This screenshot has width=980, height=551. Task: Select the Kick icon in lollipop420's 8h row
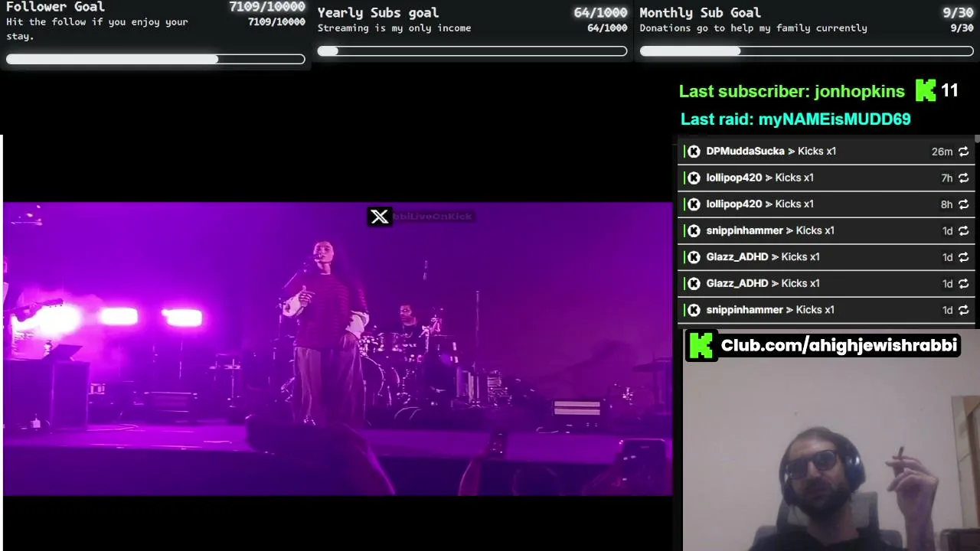coord(694,204)
